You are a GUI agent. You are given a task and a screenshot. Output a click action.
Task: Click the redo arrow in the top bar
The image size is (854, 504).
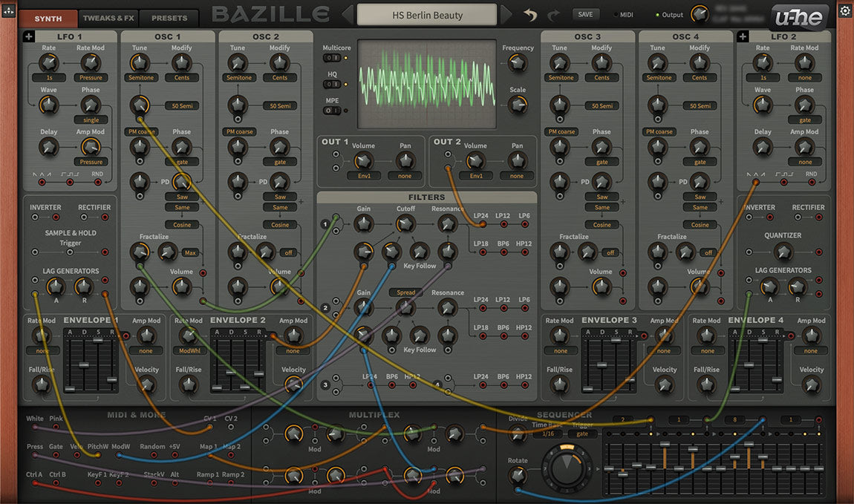coord(553,15)
